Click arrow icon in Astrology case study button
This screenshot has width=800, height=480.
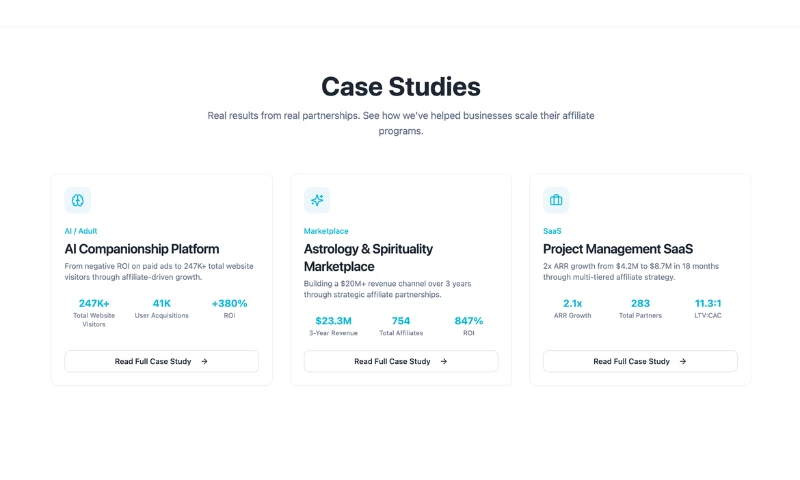pos(444,361)
